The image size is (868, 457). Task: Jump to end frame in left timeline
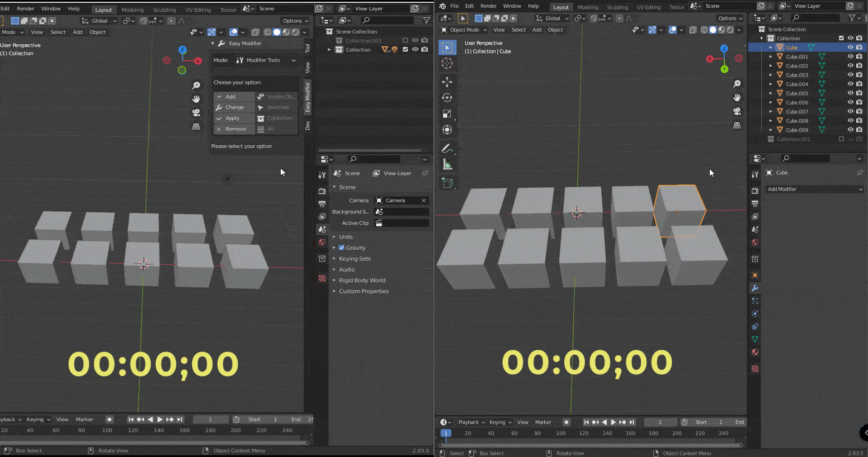(180, 419)
